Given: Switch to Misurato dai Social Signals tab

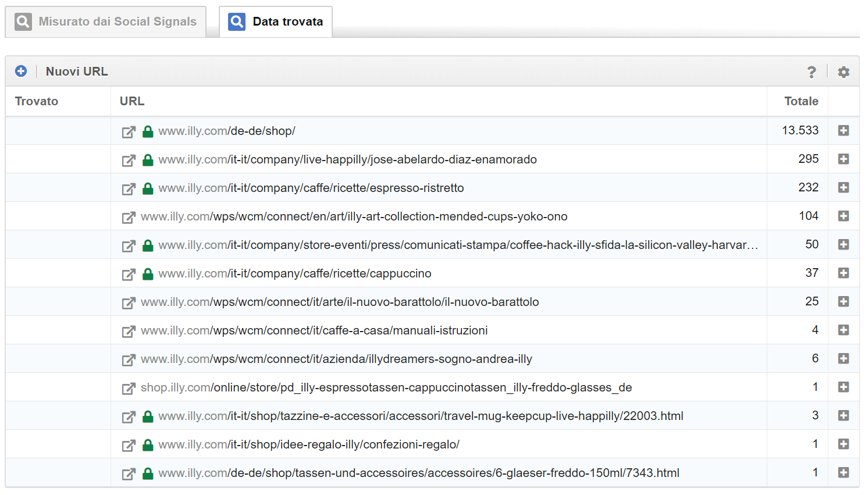Looking at the screenshot, I should pos(106,22).
